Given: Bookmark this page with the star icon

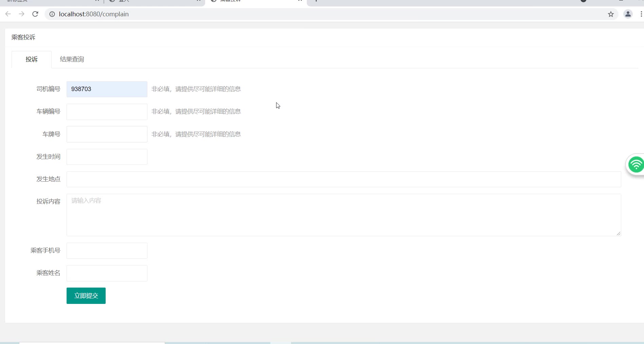Looking at the screenshot, I should click(x=611, y=14).
